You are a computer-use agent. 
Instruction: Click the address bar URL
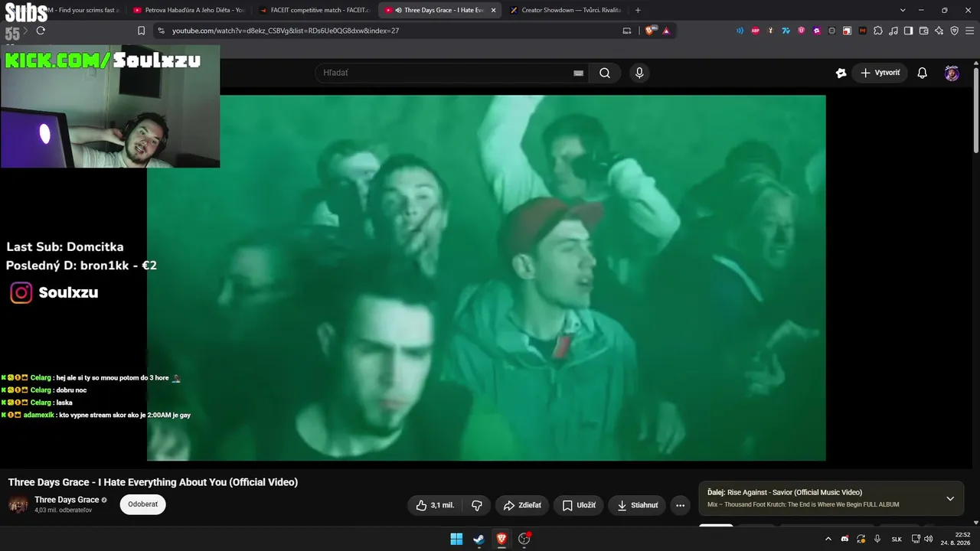[286, 31]
